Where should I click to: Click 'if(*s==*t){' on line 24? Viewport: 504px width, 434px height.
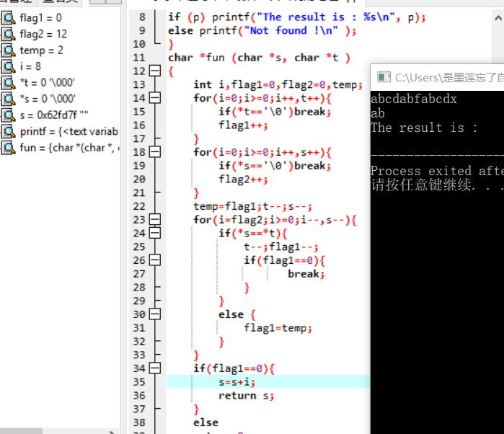pyautogui.click(x=252, y=233)
